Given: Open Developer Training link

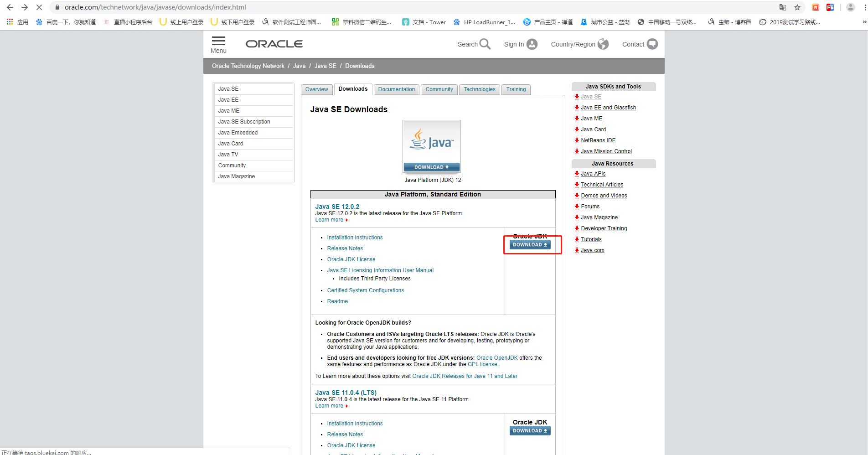Looking at the screenshot, I should (x=604, y=228).
